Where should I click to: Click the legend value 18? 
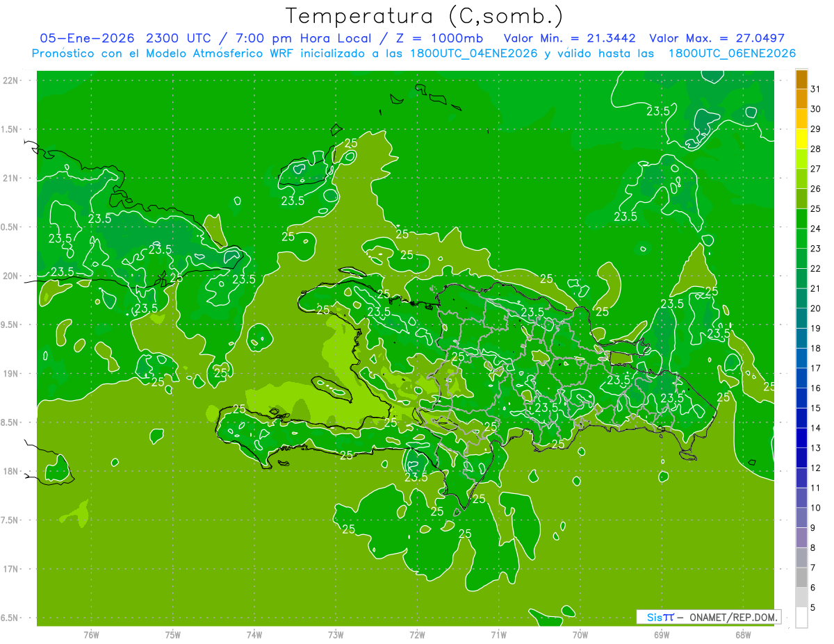click(x=816, y=348)
